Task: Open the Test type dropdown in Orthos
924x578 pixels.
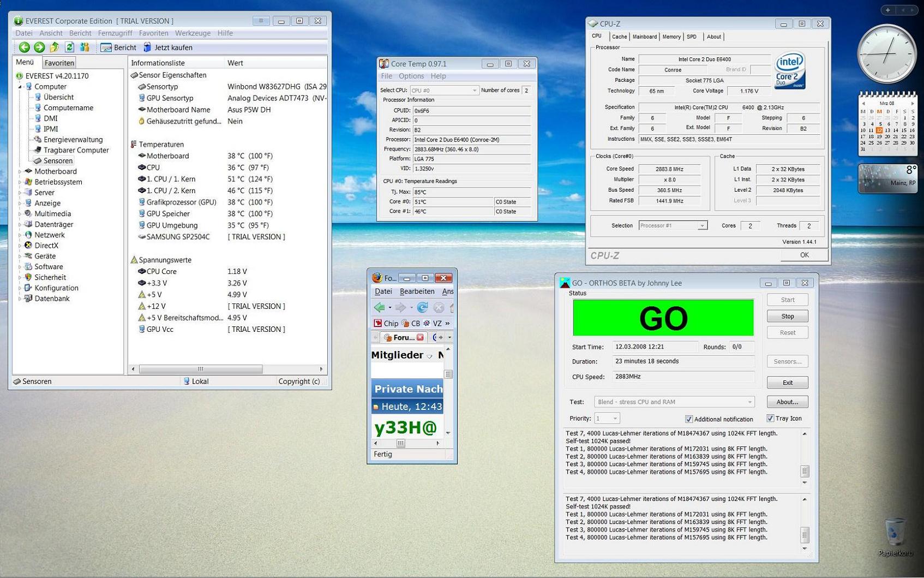Action: 674,402
